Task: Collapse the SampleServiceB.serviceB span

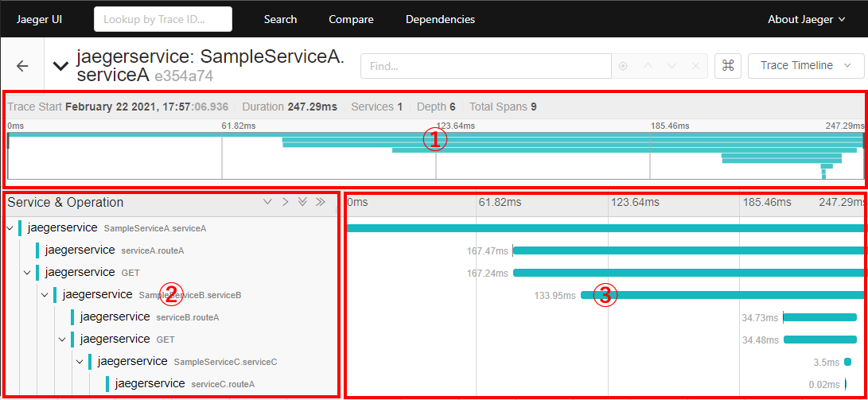Action: [45, 295]
